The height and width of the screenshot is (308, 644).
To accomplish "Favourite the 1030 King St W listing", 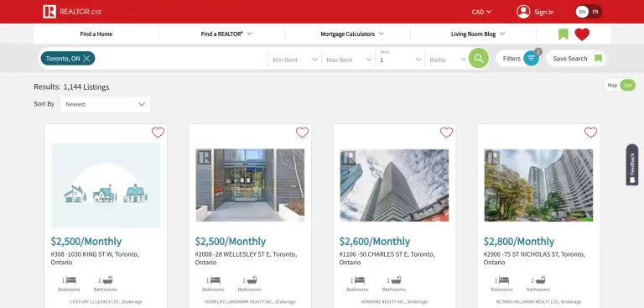I will [158, 133].
